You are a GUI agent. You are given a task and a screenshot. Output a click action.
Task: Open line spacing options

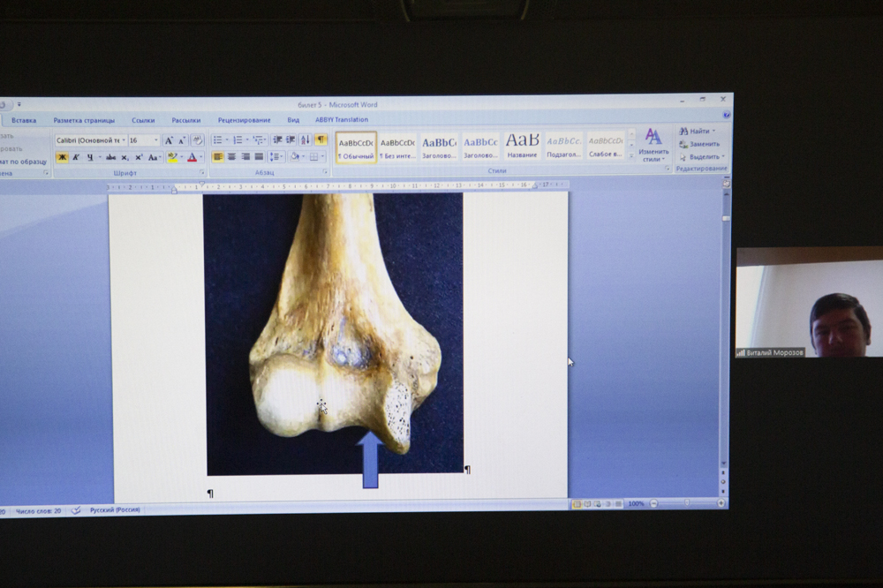point(275,156)
